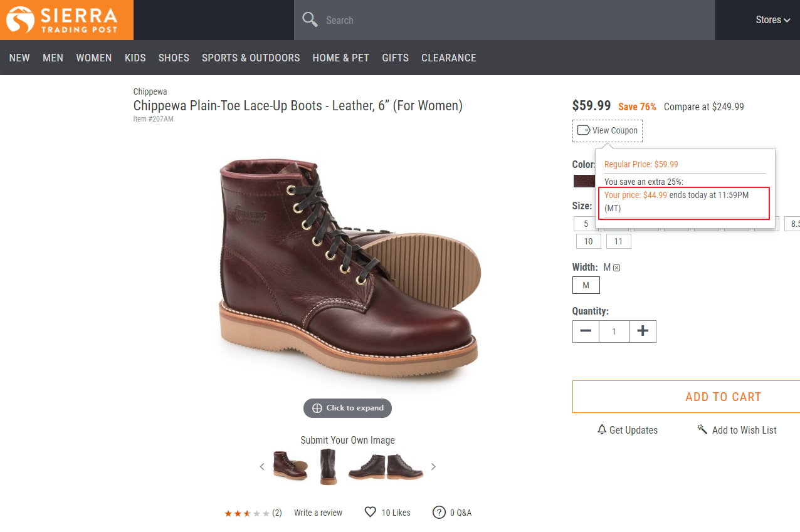This screenshot has width=800, height=532.
Task: Select the burgundy color swatch
Action: point(584,181)
